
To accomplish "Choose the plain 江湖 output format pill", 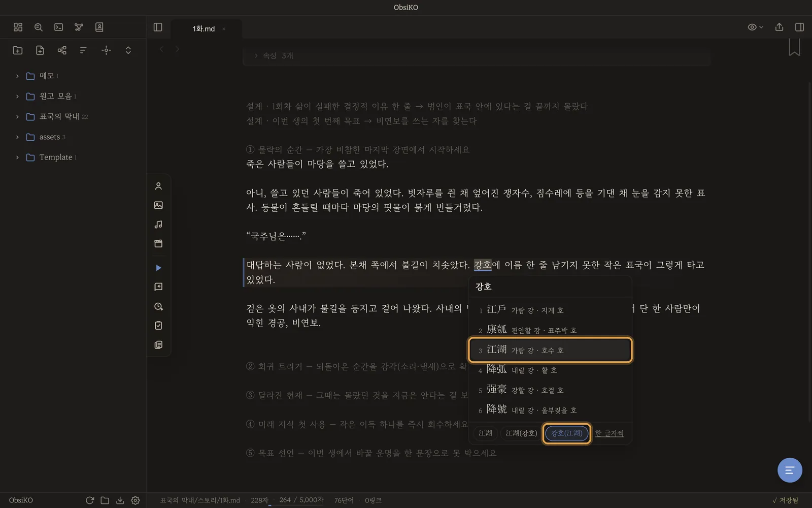I will (x=485, y=433).
